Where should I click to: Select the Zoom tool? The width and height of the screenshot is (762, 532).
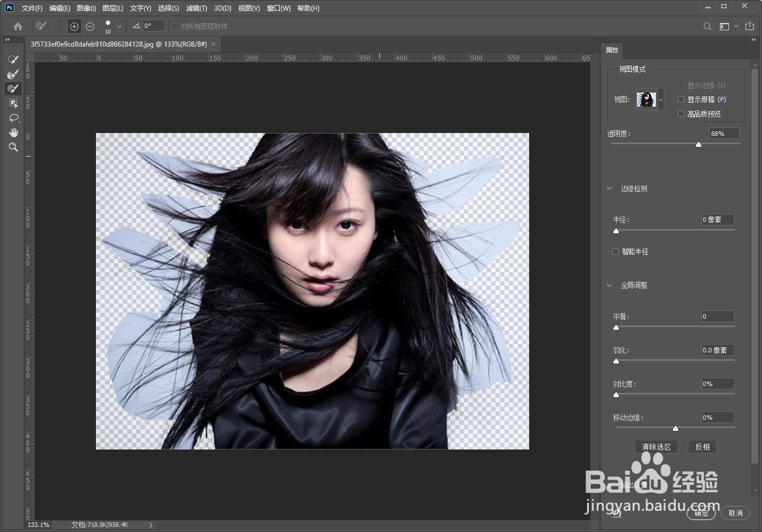tap(13, 147)
